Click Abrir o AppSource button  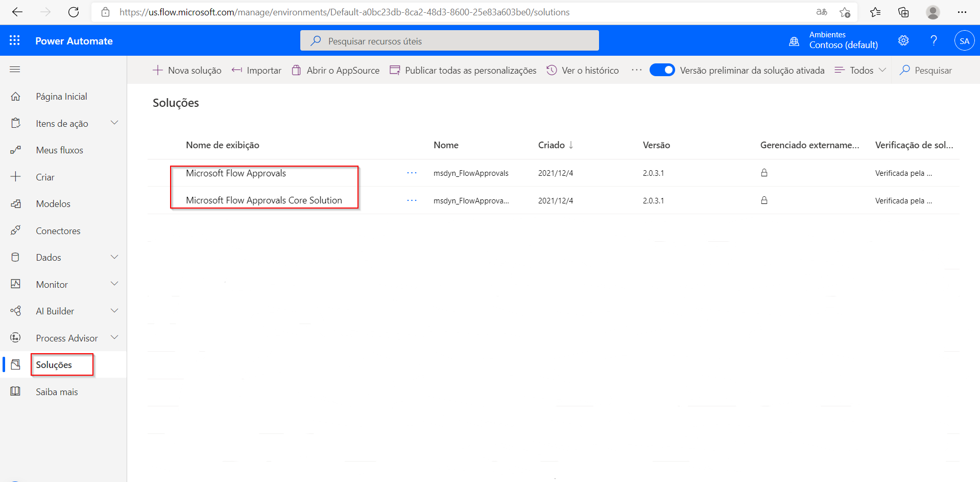tap(336, 70)
